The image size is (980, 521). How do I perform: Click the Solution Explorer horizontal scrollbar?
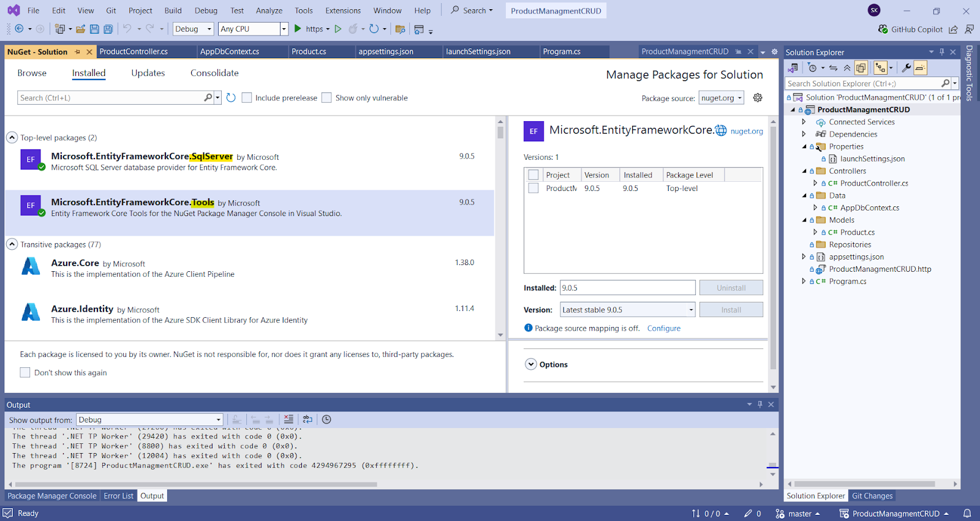click(x=865, y=484)
